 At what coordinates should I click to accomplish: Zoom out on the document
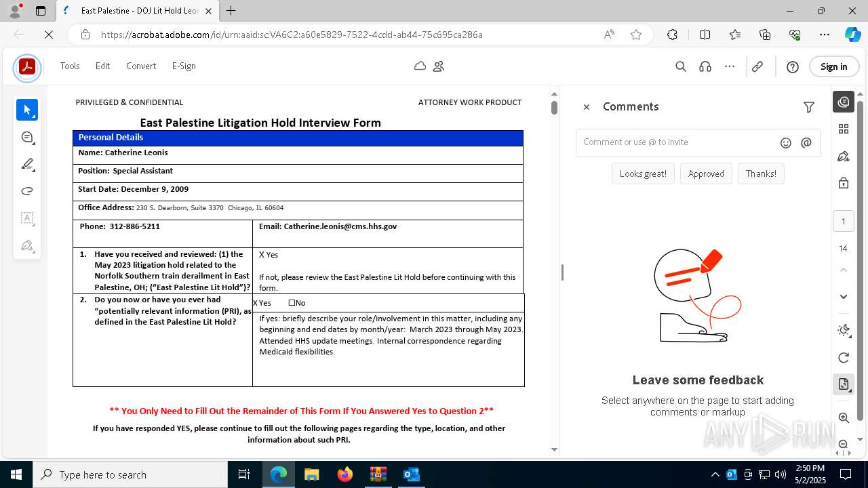844,444
